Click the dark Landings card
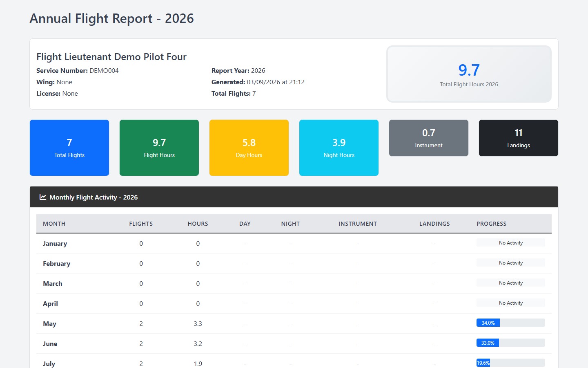This screenshot has height=368, width=588. (x=519, y=138)
